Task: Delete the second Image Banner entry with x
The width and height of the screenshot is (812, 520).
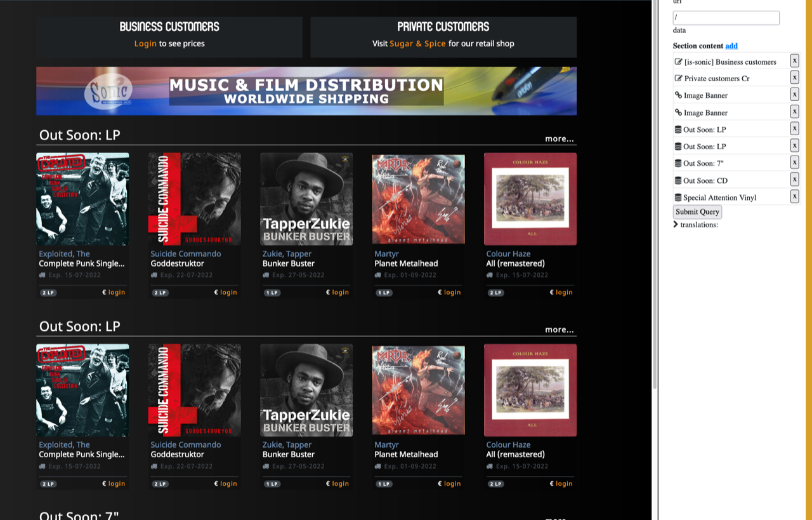Action: click(794, 112)
